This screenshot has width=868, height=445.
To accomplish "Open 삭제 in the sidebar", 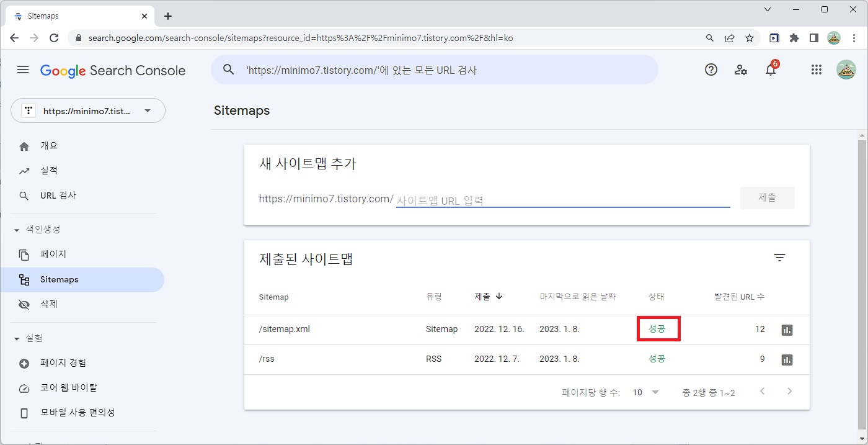I will coord(82,304).
